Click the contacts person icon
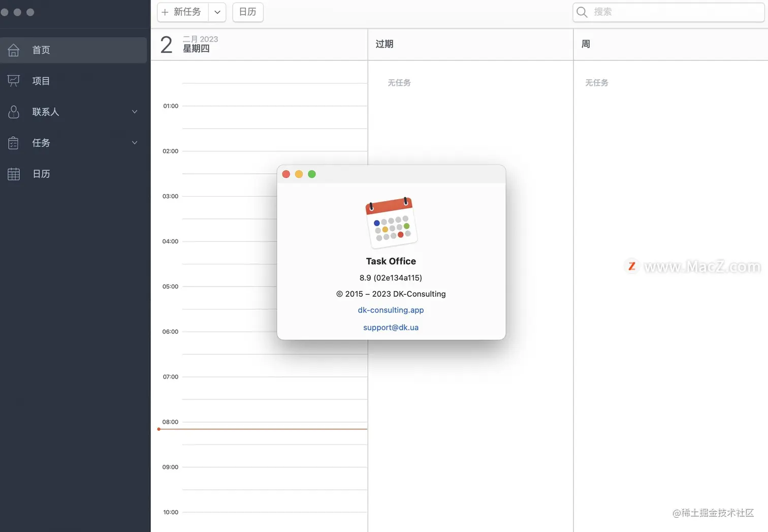 click(14, 112)
